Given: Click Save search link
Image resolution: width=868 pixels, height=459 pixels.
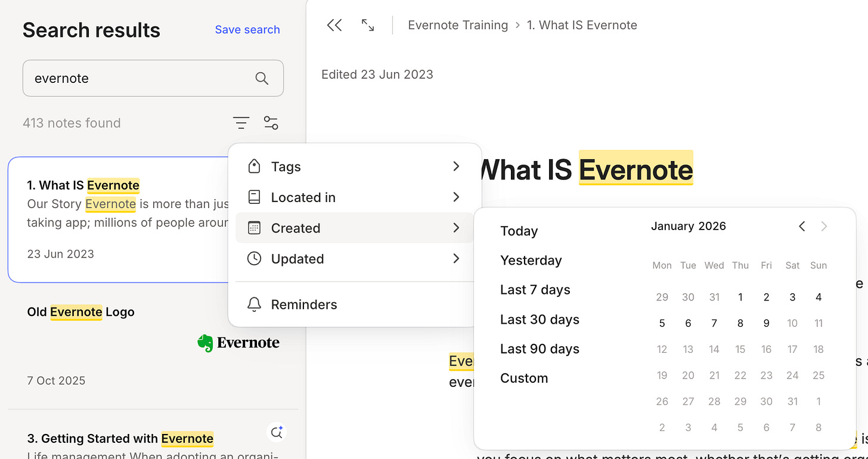Looking at the screenshot, I should [247, 30].
